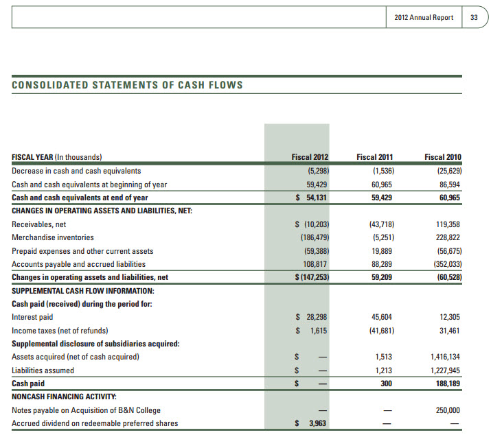Select the "FISCAL YEAR (In thousands)" label
491x448 pixels.
[x=57, y=157]
